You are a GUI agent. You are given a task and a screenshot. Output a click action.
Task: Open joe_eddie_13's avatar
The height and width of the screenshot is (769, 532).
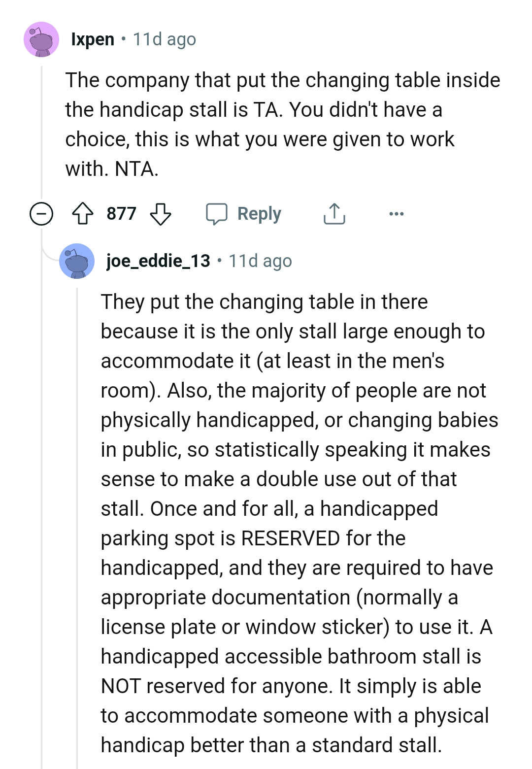(77, 261)
